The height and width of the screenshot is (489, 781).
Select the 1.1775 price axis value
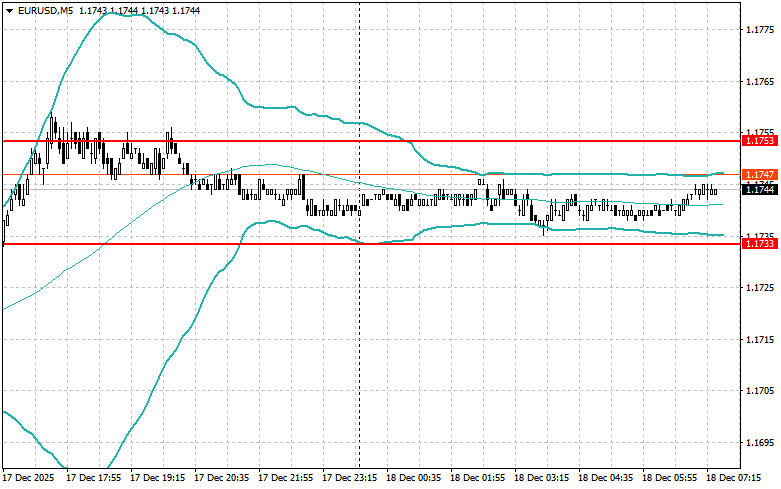(x=760, y=30)
